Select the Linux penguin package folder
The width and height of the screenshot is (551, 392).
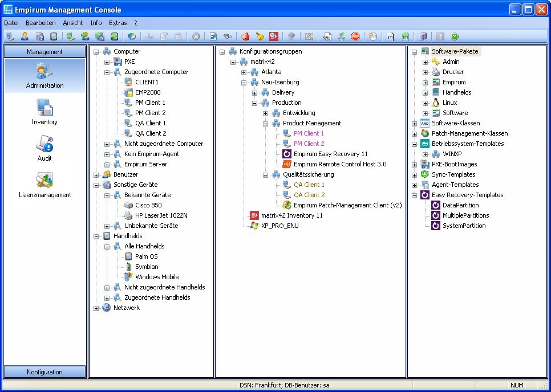tap(436, 103)
